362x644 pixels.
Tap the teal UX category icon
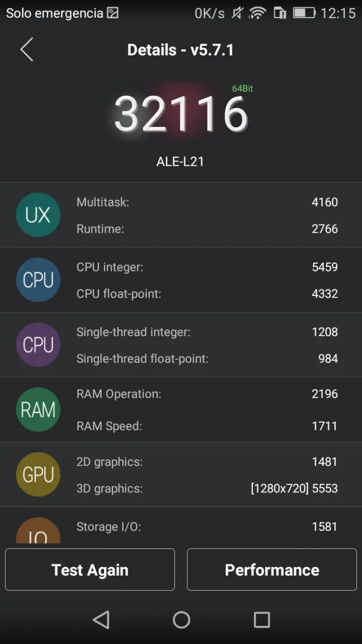38,215
